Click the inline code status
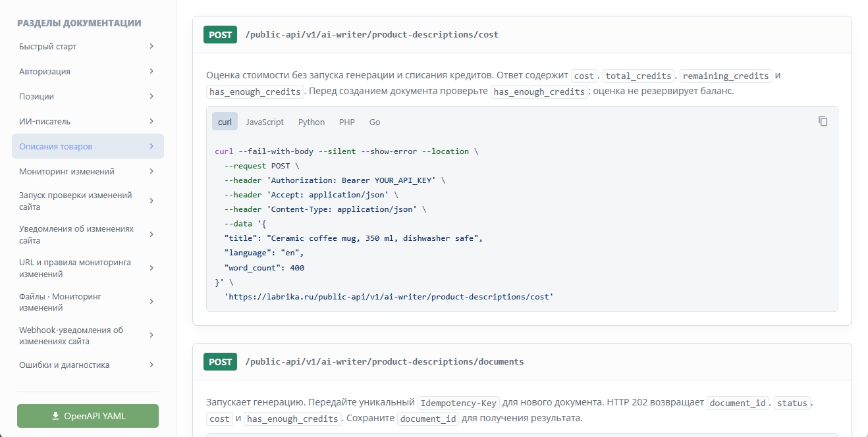 coord(792,403)
